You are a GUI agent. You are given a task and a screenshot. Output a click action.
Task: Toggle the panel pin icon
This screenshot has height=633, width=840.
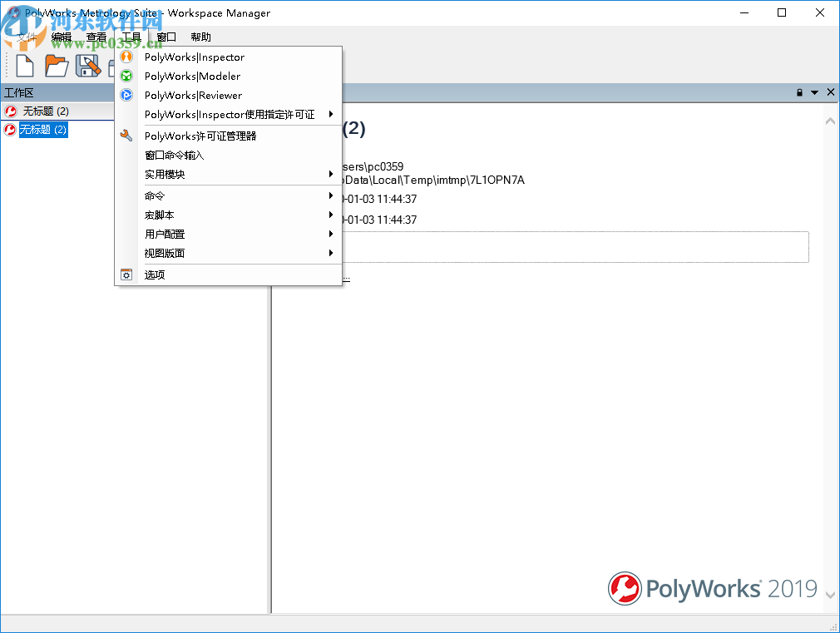pos(800,92)
